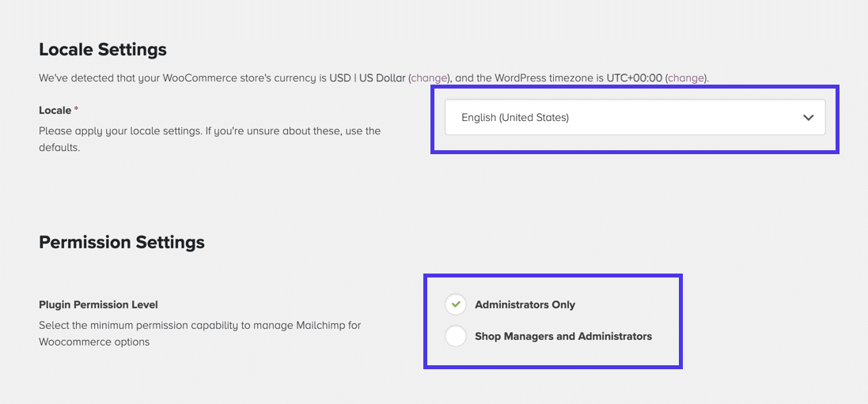Click the 'change' link next to USD currency
Viewport: 868px width, 404px height.
click(430, 78)
